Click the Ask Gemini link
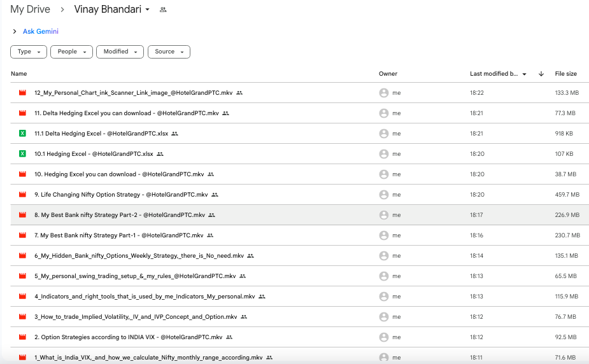Viewport: 589px width, 364px height. pos(41,32)
